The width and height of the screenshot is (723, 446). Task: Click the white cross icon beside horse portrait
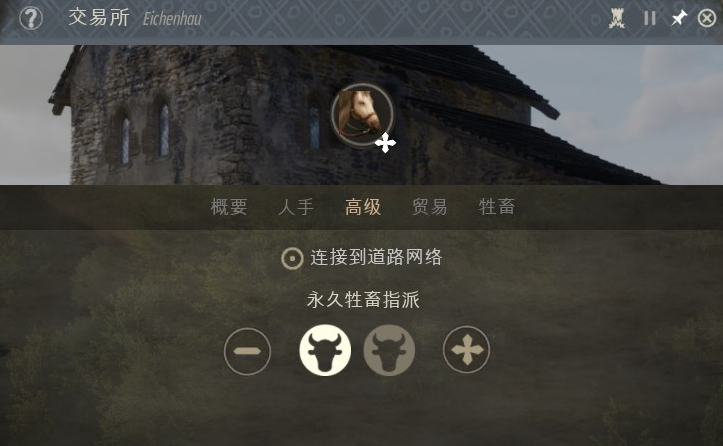tap(385, 143)
